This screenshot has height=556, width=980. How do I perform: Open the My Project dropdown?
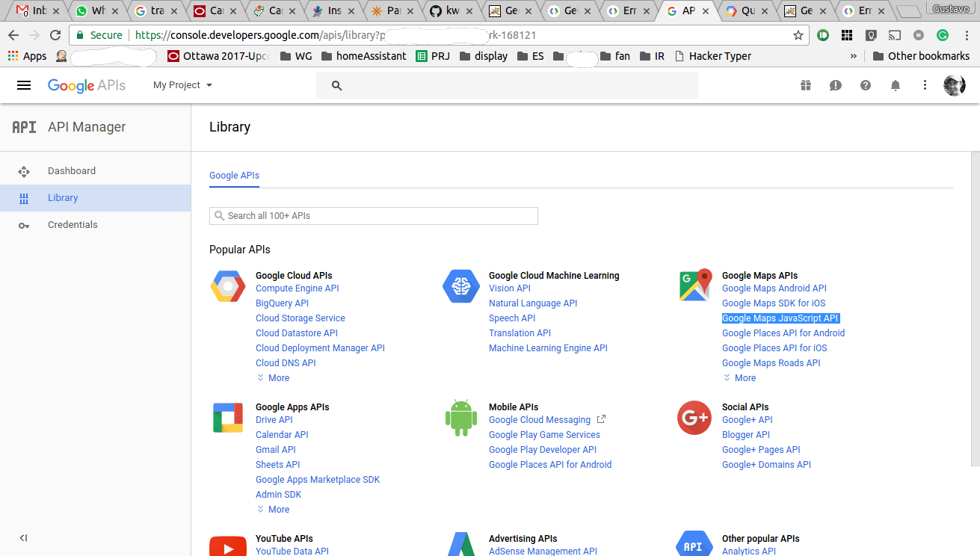click(182, 85)
